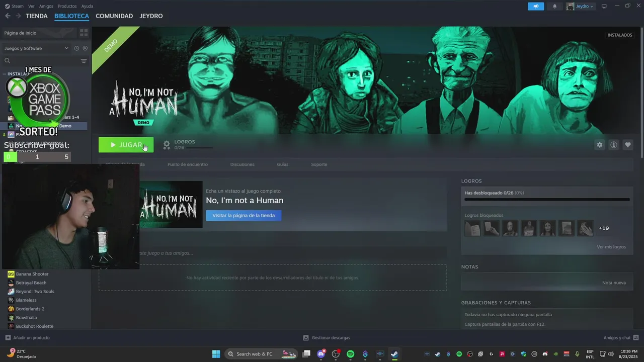The width and height of the screenshot is (644, 362).
Task: Open the Guías tab
Action: (282, 164)
